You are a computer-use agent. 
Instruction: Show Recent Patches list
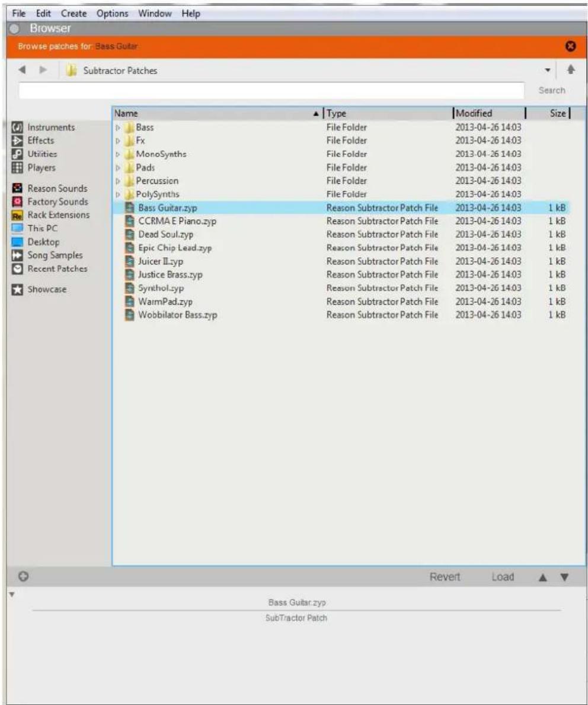pyautogui.click(x=49, y=269)
